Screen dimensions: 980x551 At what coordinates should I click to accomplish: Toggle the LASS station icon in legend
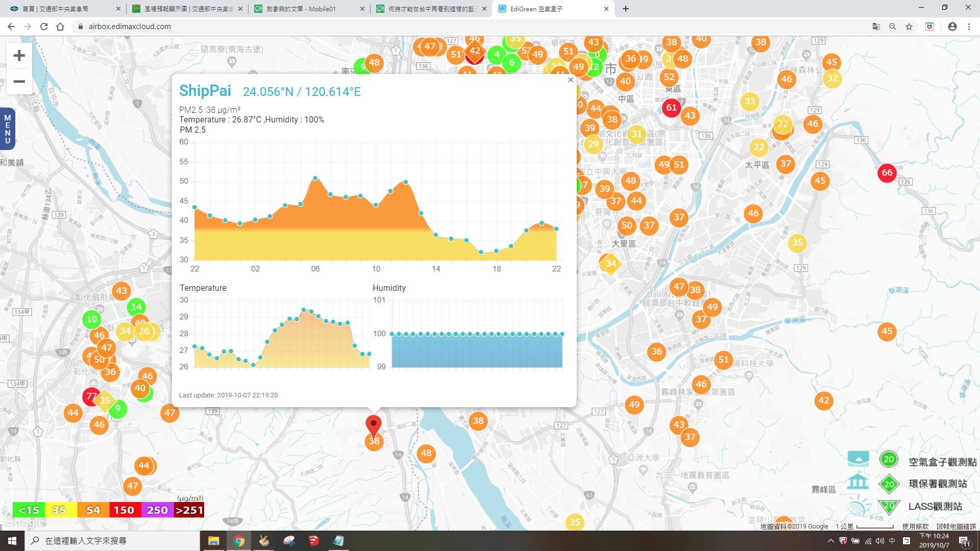[x=858, y=506]
